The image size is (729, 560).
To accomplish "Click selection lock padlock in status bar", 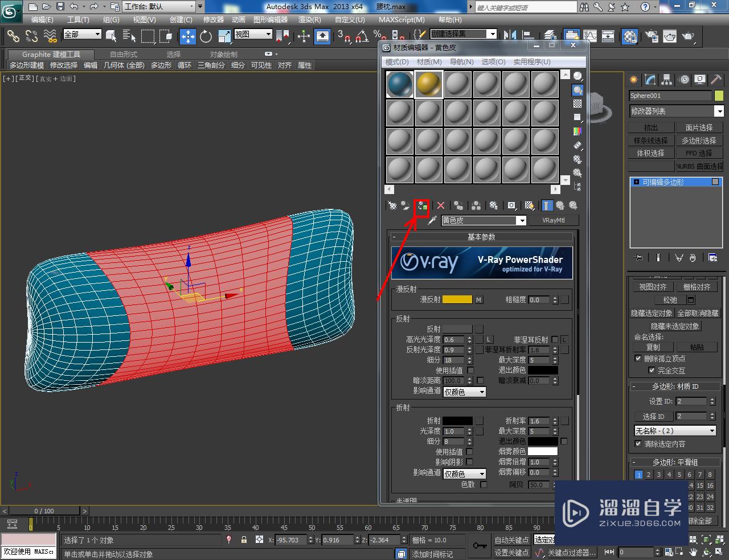I will click(244, 540).
